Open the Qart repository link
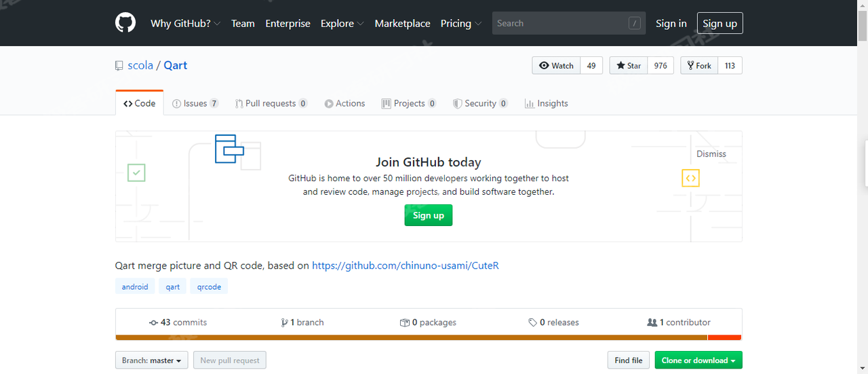The height and width of the screenshot is (374, 868). [x=175, y=66]
